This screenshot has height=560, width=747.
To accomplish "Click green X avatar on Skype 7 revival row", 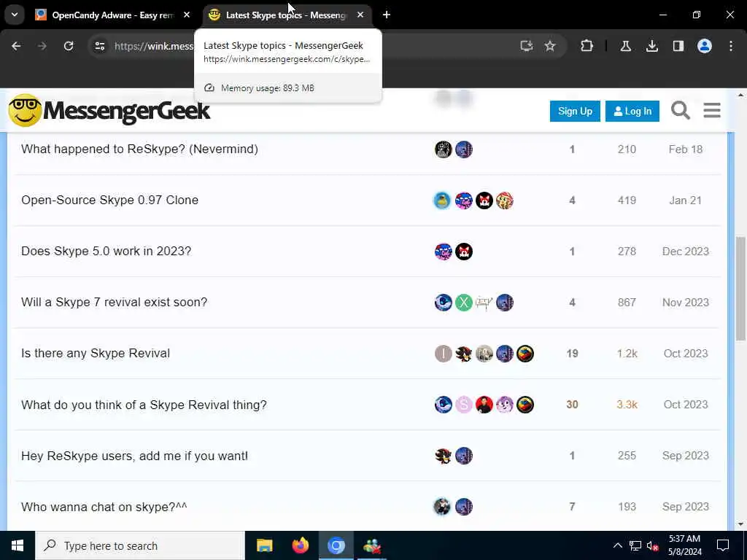I will pos(463,303).
